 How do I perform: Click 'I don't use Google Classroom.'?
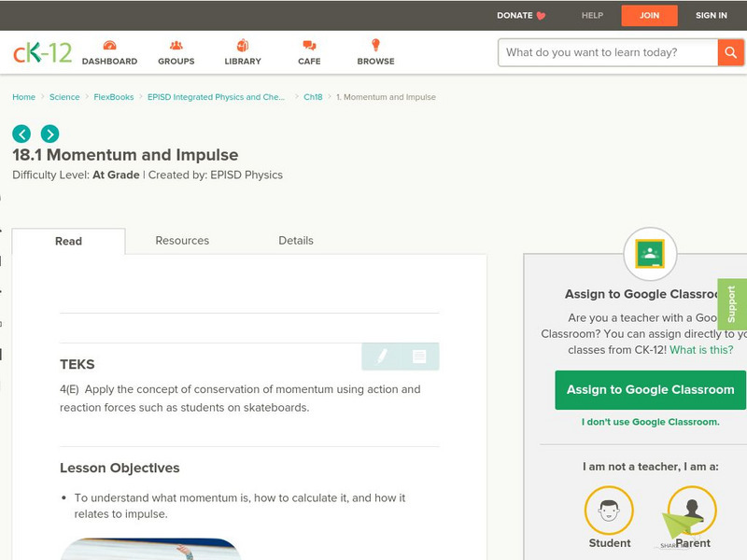[650, 422]
